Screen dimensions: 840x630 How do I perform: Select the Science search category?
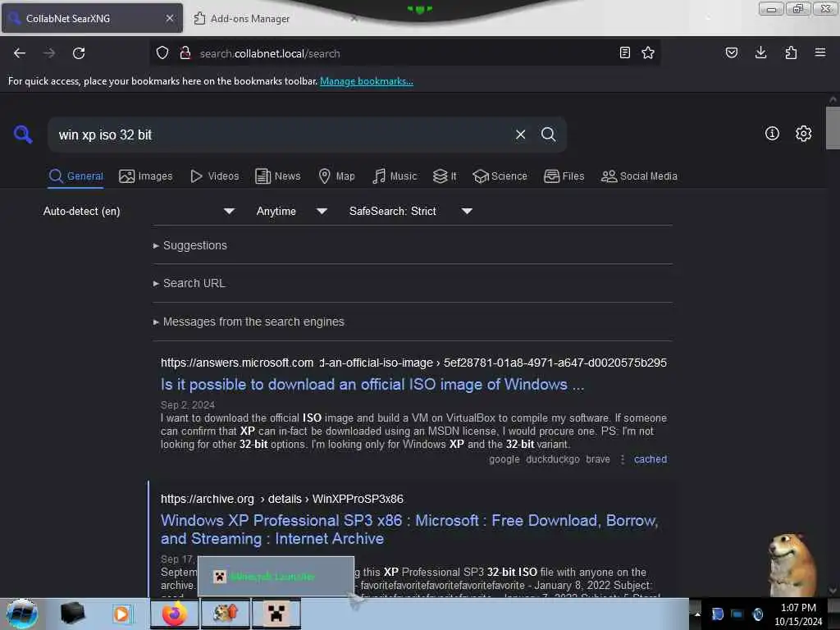pos(500,176)
